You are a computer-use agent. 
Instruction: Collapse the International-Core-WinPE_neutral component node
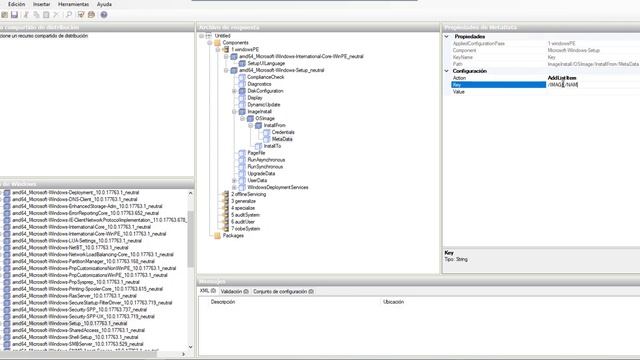pos(226,56)
